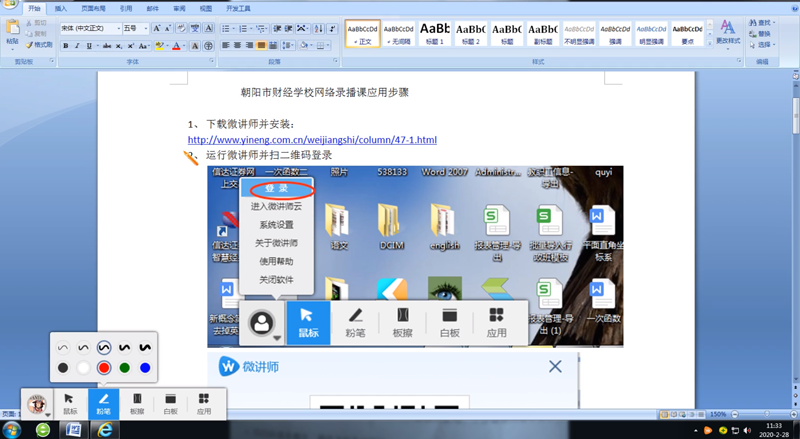Switch to the 插入 (Insert) ribbon tab
The width and height of the screenshot is (800, 439).
[x=62, y=7]
